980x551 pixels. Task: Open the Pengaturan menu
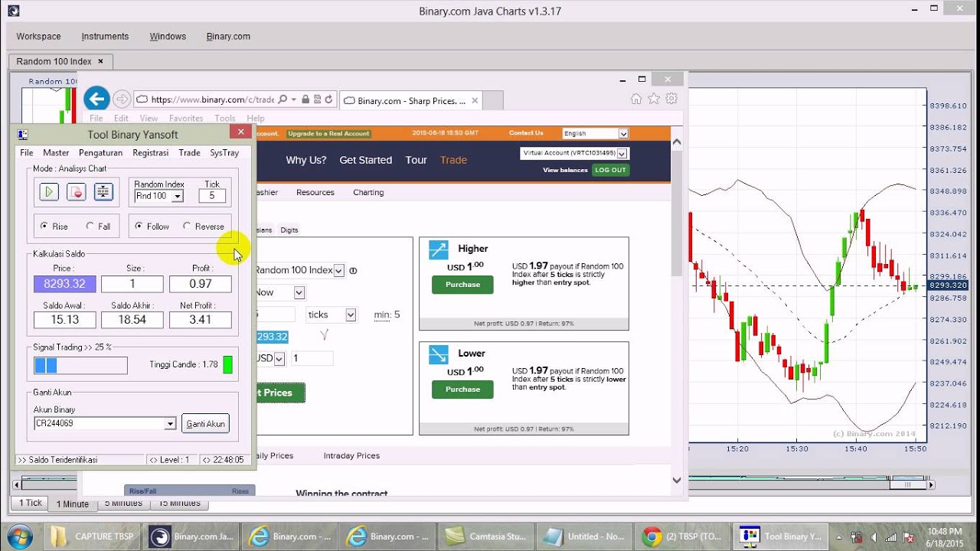click(x=100, y=153)
